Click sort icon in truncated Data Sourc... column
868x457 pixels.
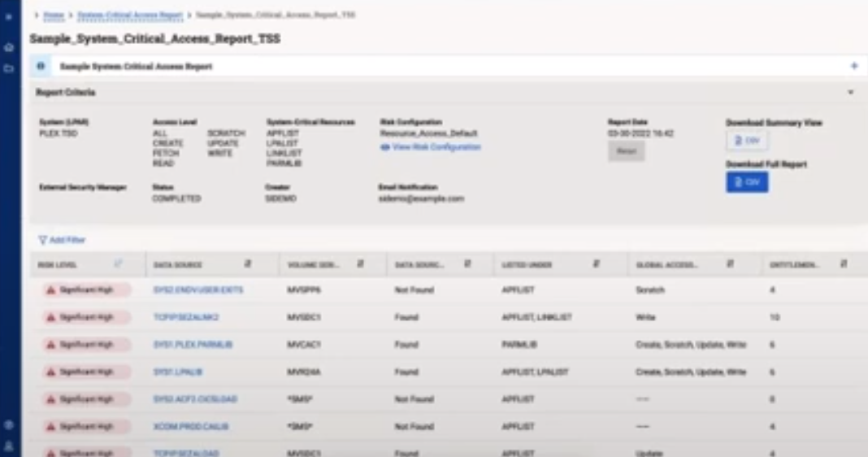click(x=467, y=264)
